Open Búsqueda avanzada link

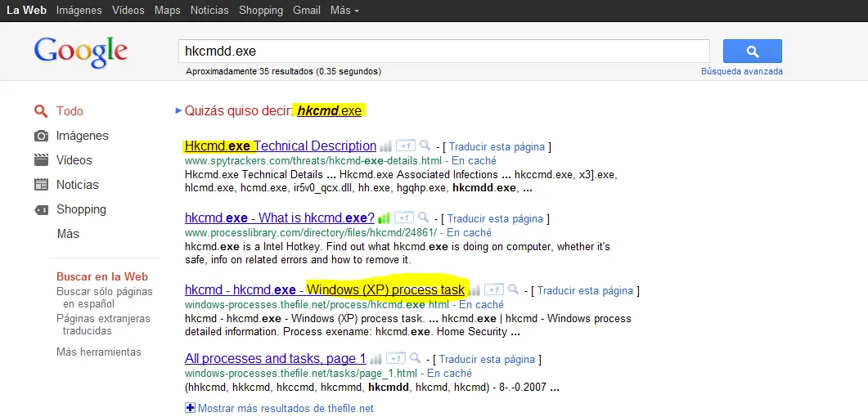[742, 71]
